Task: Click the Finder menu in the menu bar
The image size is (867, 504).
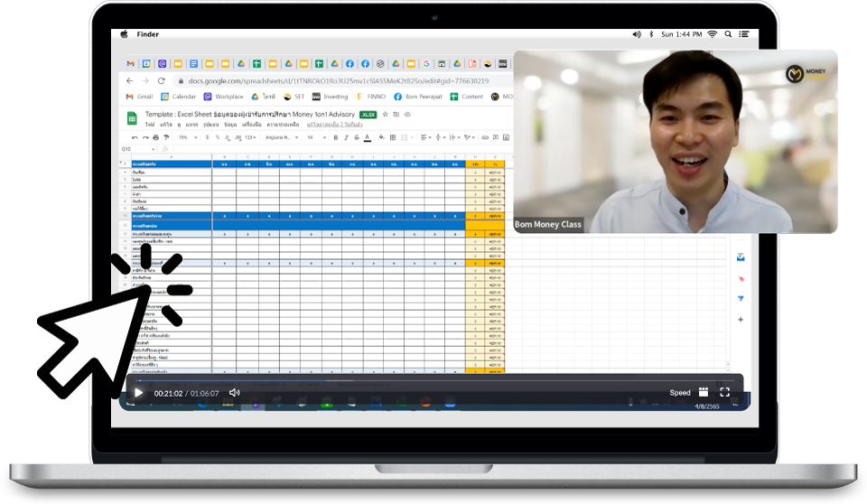Action: (147, 34)
